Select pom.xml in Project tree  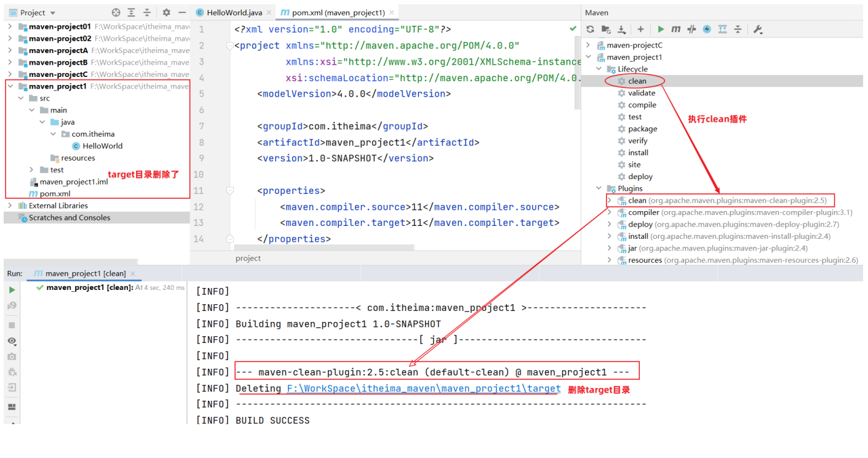[x=50, y=194]
